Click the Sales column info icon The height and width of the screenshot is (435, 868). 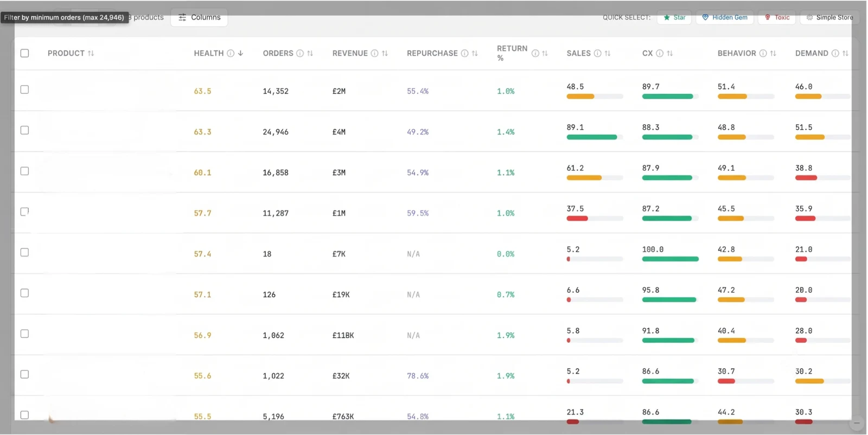tap(597, 53)
